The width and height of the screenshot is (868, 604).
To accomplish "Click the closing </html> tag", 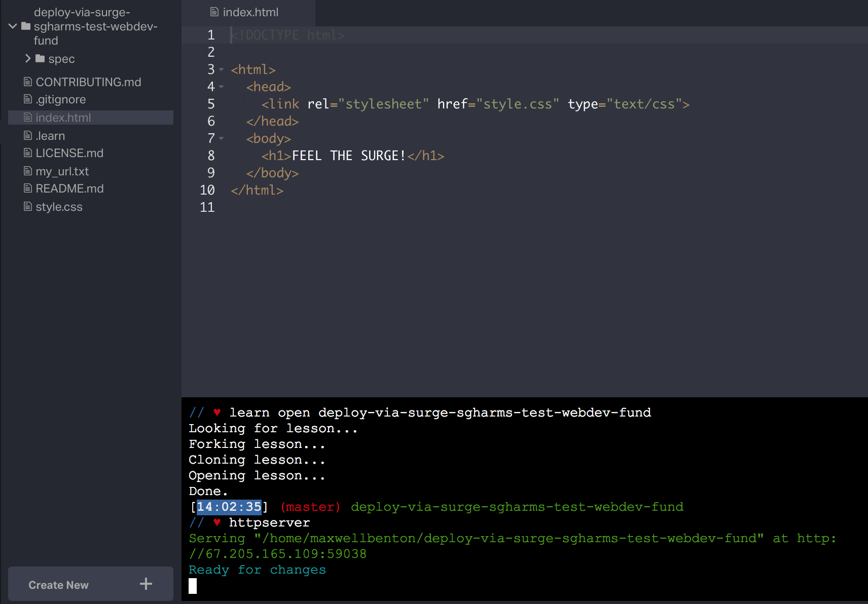I will 257,190.
